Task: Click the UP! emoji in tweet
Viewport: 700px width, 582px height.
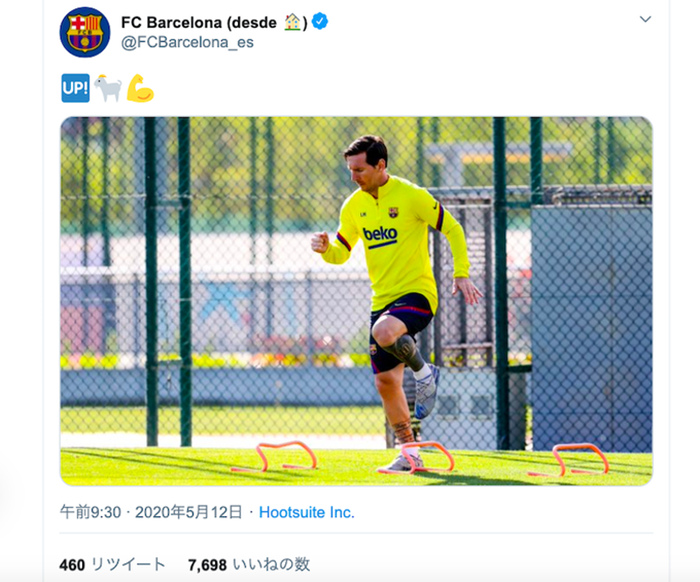Action: point(75,88)
